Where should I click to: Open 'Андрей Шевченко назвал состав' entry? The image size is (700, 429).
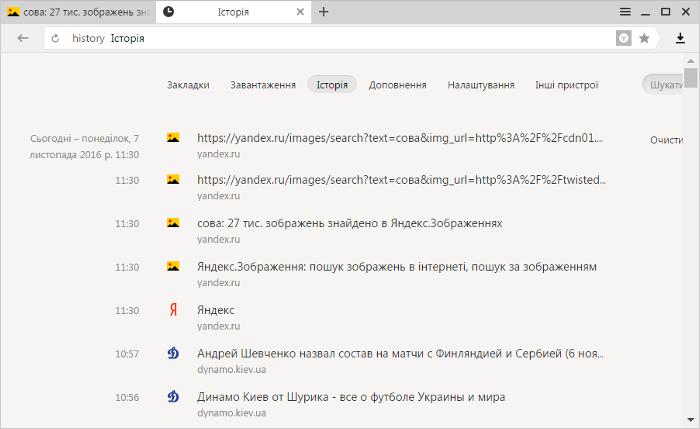400,354
